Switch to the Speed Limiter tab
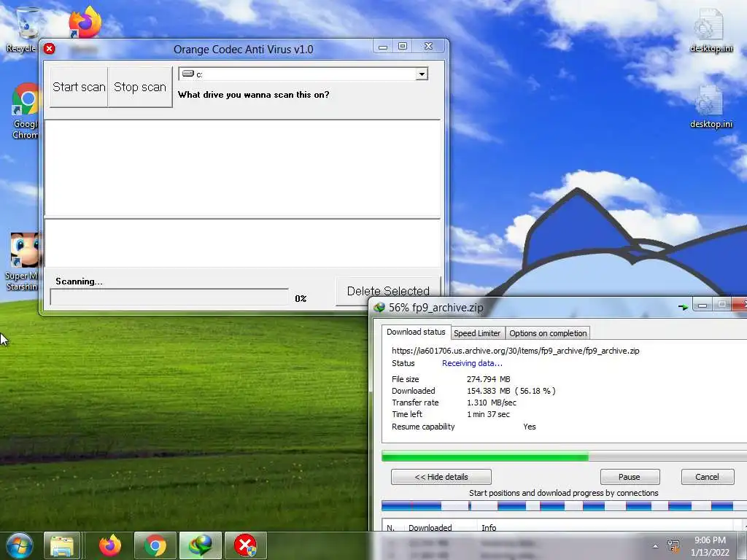This screenshot has width=747, height=560. (x=477, y=333)
